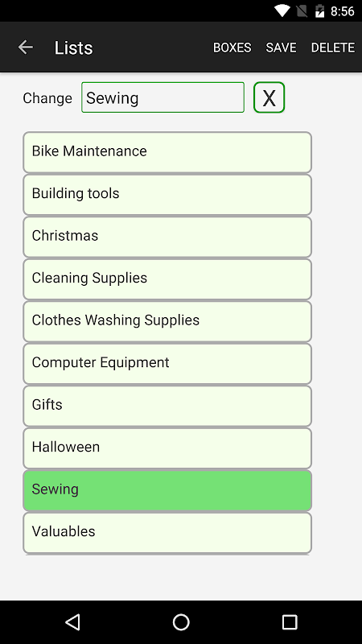The width and height of the screenshot is (362, 644).
Task: Clear the name field with X button
Action: click(269, 97)
